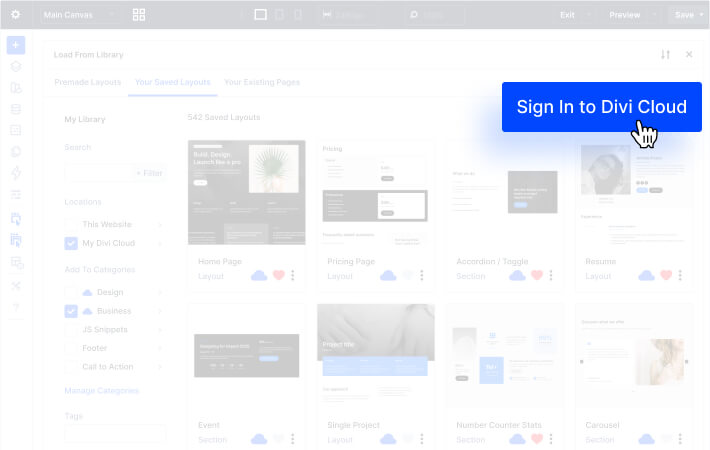Toggle favorite heart on Resume card
This screenshot has width=710, height=450.
pos(666,275)
